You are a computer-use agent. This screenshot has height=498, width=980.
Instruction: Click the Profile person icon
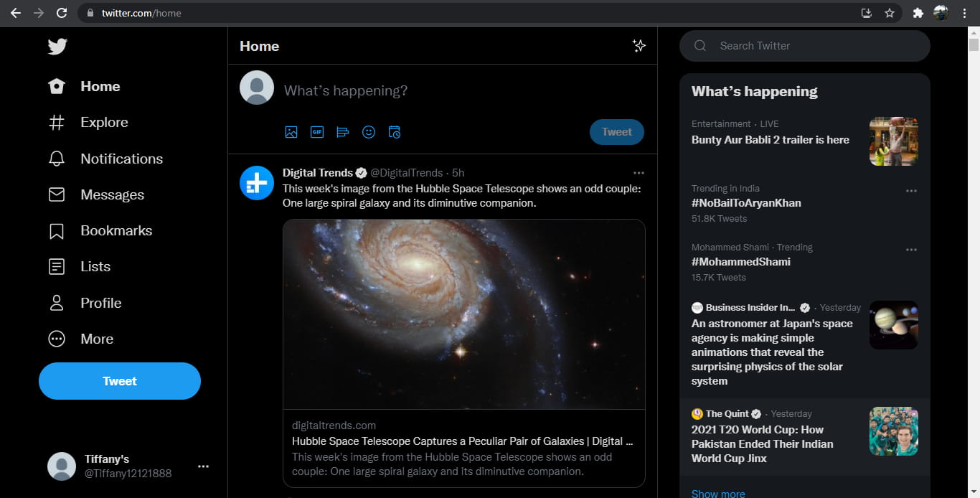click(57, 303)
